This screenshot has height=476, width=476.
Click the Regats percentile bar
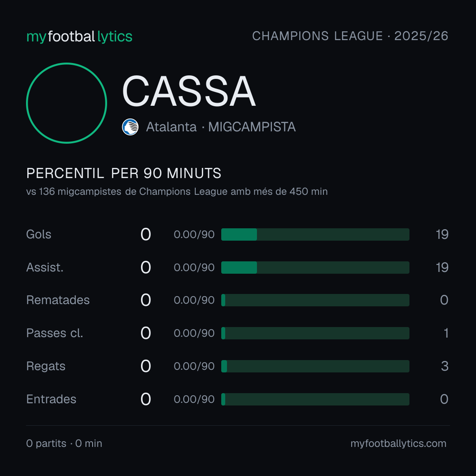point(315,366)
